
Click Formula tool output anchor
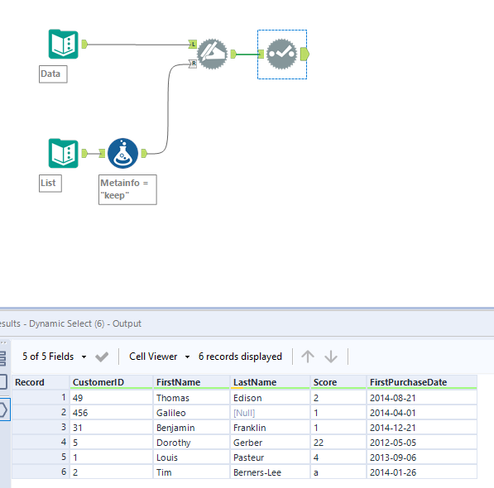144,153
